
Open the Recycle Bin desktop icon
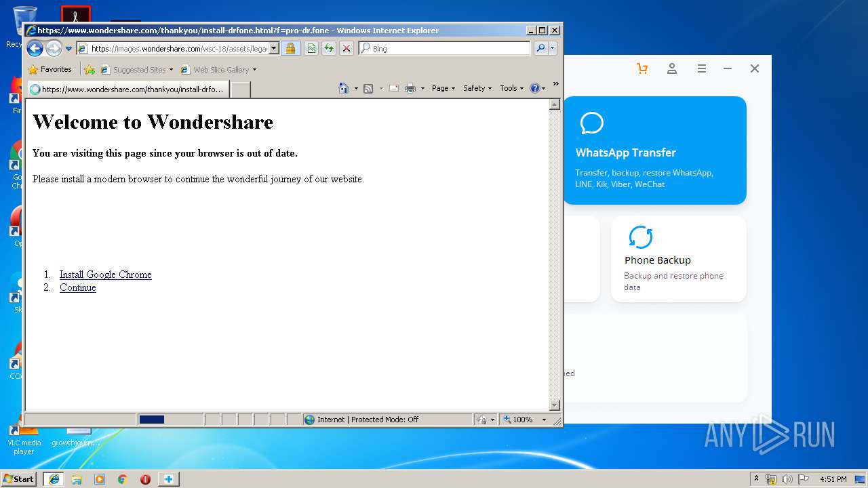coord(24,27)
